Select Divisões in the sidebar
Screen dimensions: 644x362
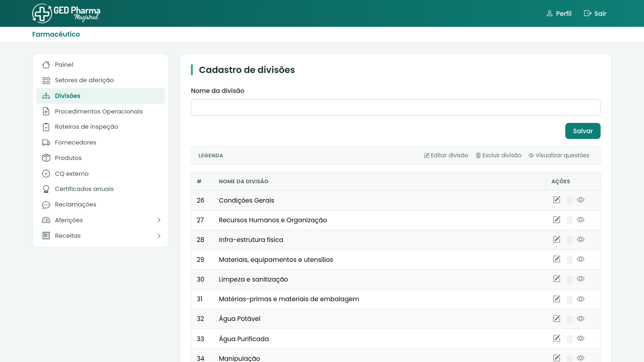pos(100,96)
